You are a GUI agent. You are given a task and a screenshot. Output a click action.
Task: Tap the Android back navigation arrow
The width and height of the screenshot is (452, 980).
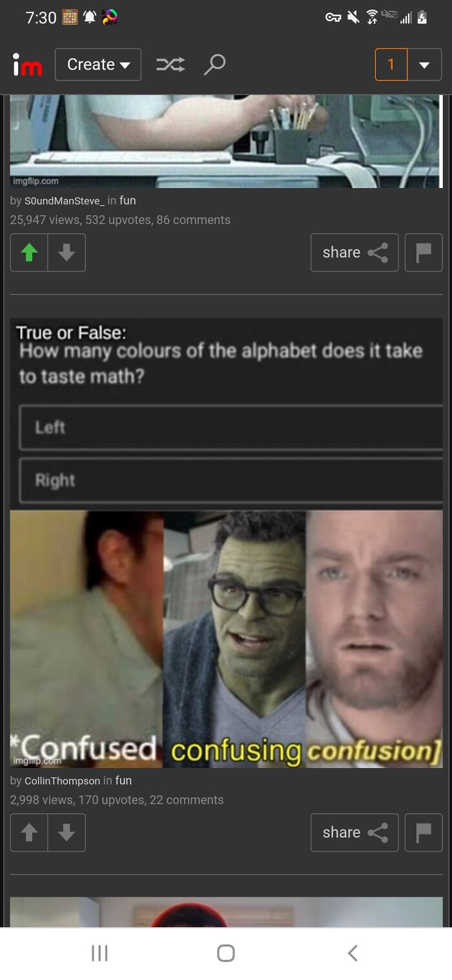[353, 953]
